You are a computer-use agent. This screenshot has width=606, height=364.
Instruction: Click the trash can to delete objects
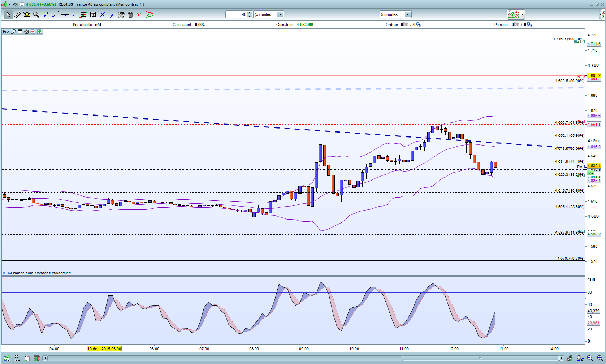[130, 14]
